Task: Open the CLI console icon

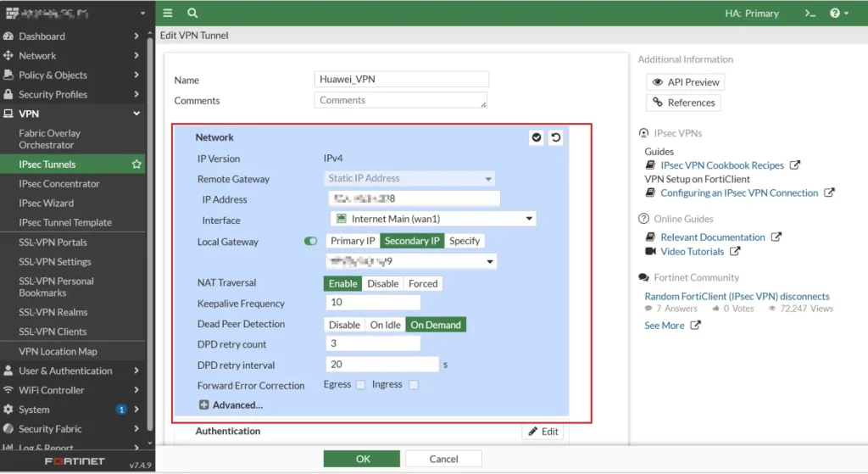Action: 810,14
